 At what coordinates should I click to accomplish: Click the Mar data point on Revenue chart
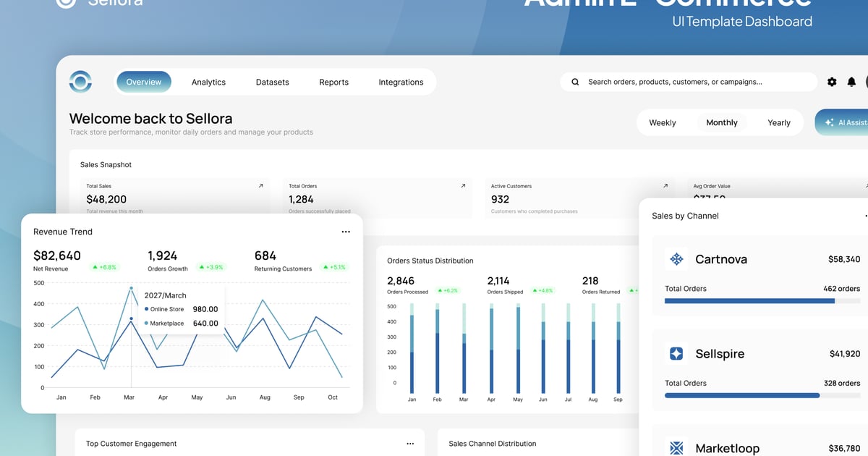pos(131,288)
